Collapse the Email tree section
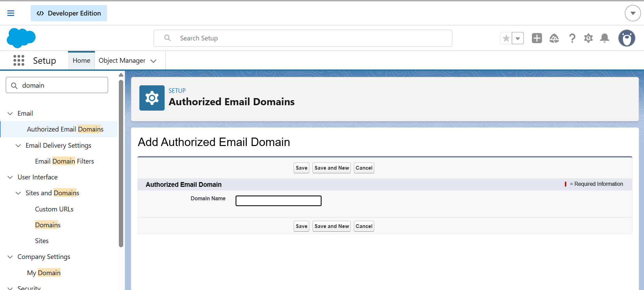 click(10, 114)
